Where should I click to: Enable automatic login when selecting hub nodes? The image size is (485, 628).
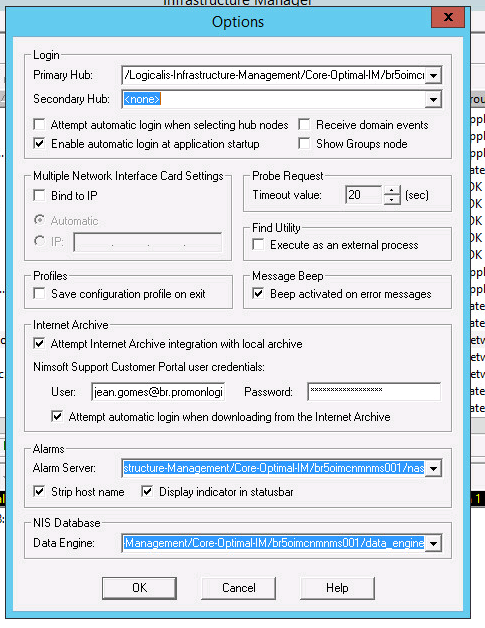click(x=39, y=125)
